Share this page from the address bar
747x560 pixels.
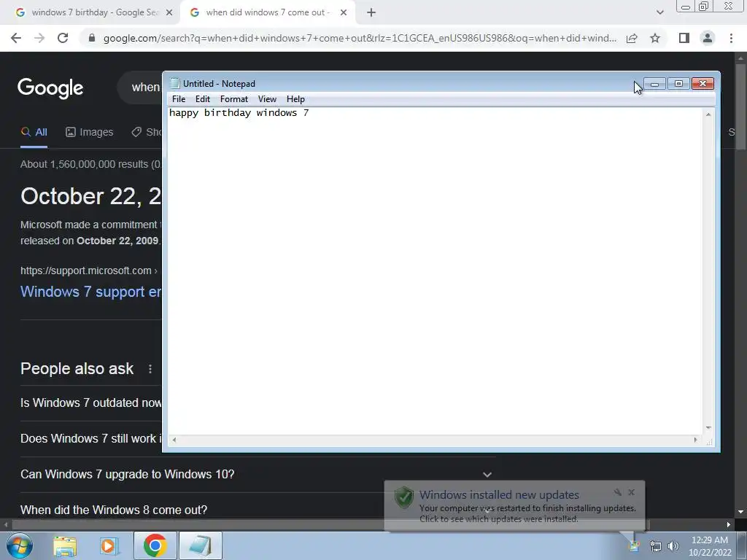click(632, 38)
